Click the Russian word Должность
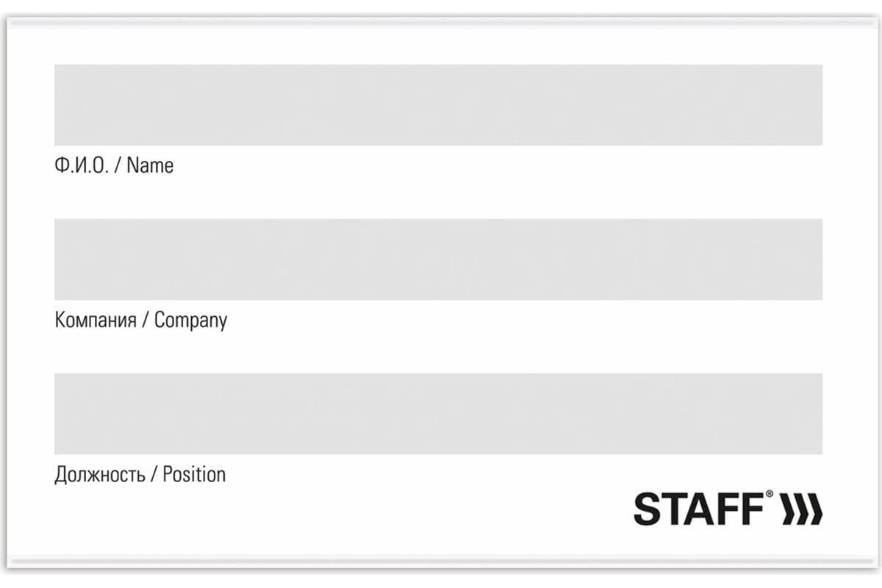This screenshot has width=882, height=588. tap(100, 475)
